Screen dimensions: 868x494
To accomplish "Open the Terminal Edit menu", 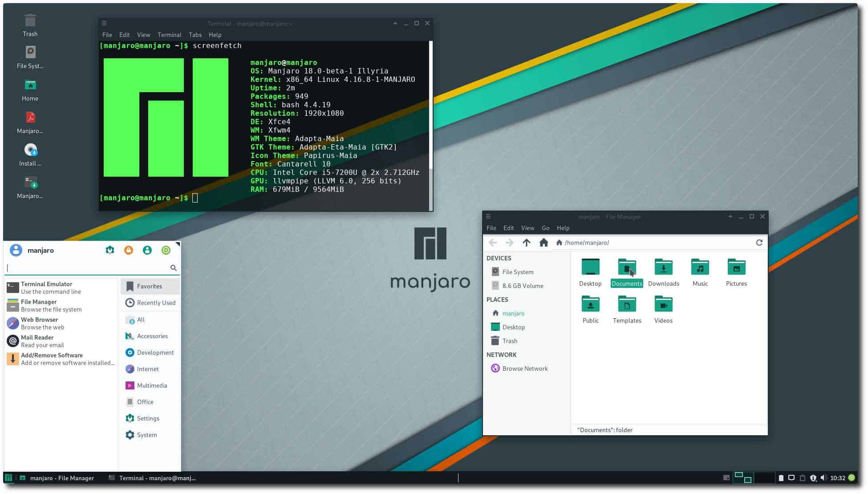I will (x=125, y=35).
